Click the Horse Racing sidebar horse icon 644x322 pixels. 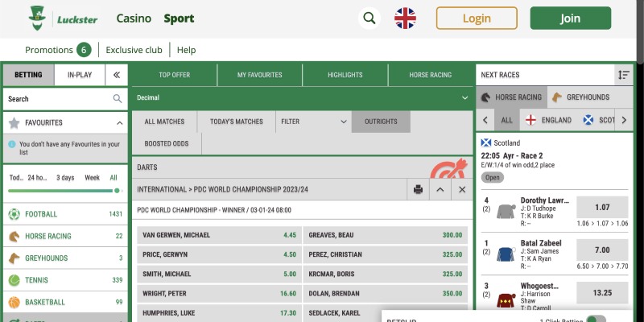tap(14, 236)
